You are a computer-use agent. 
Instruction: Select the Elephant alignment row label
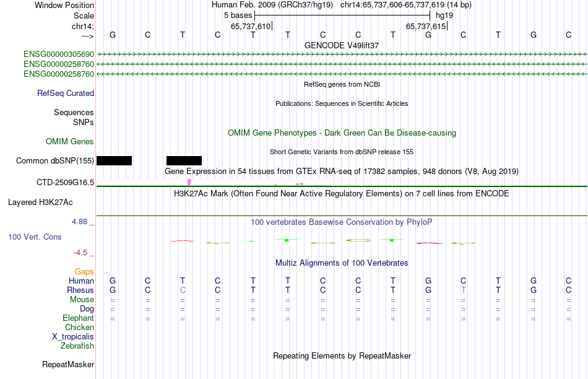(x=79, y=318)
